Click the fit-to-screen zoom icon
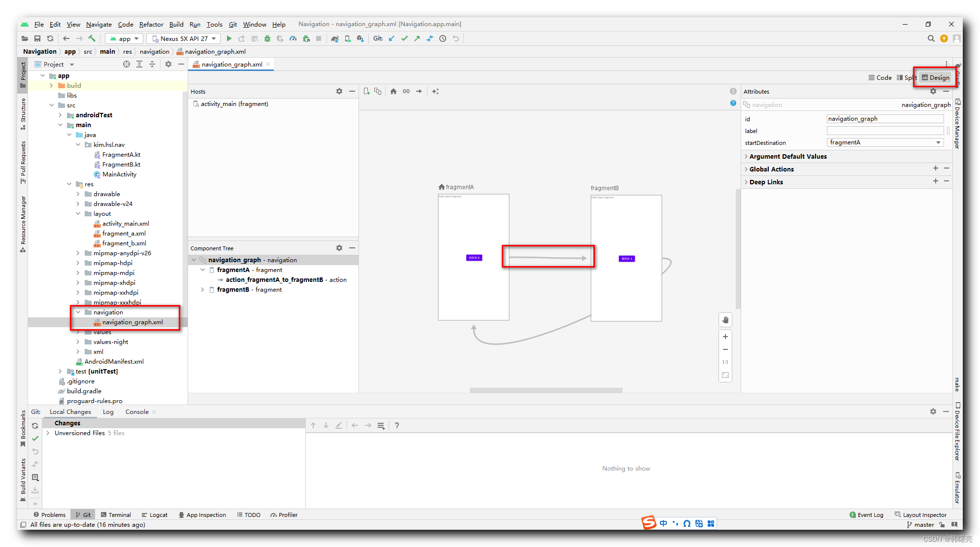Screen dimensions: 980x547 [725, 375]
